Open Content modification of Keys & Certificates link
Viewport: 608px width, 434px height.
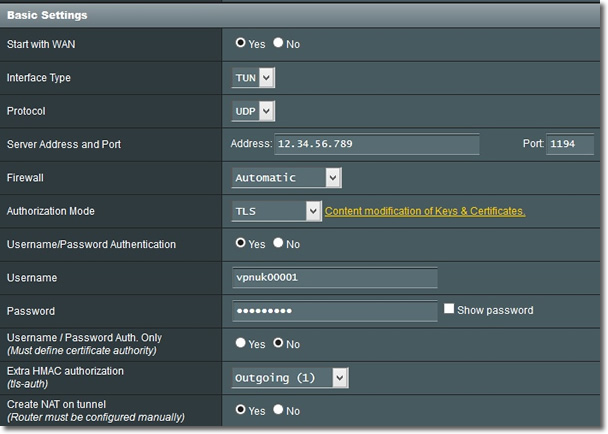(x=425, y=211)
